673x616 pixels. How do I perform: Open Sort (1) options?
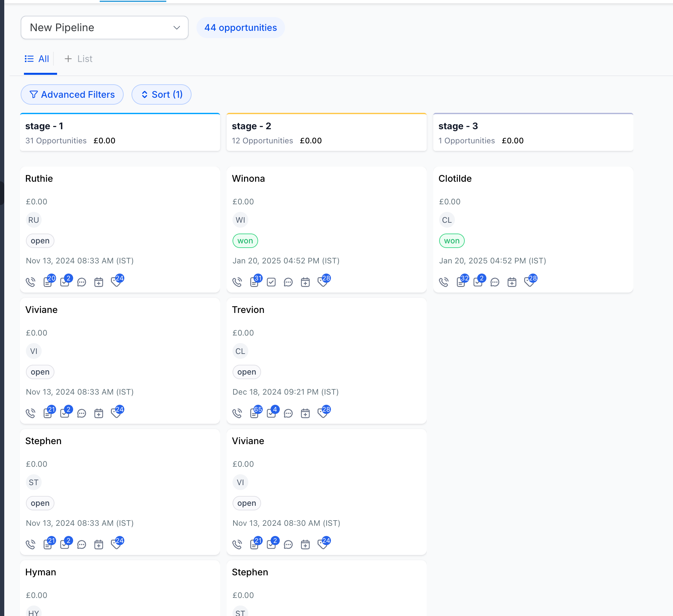pyautogui.click(x=162, y=94)
